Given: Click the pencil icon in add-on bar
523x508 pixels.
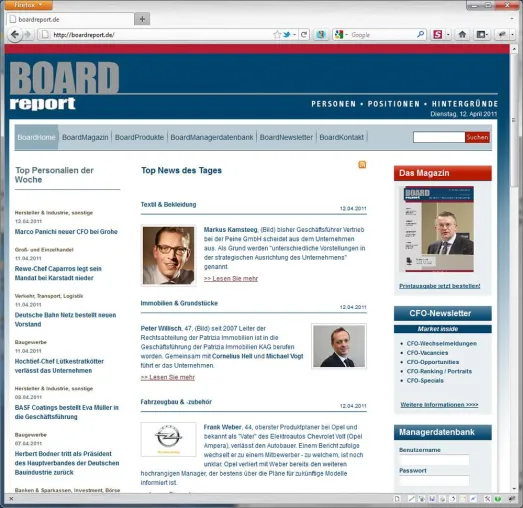Looking at the screenshot, I should click(x=411, y=499).
